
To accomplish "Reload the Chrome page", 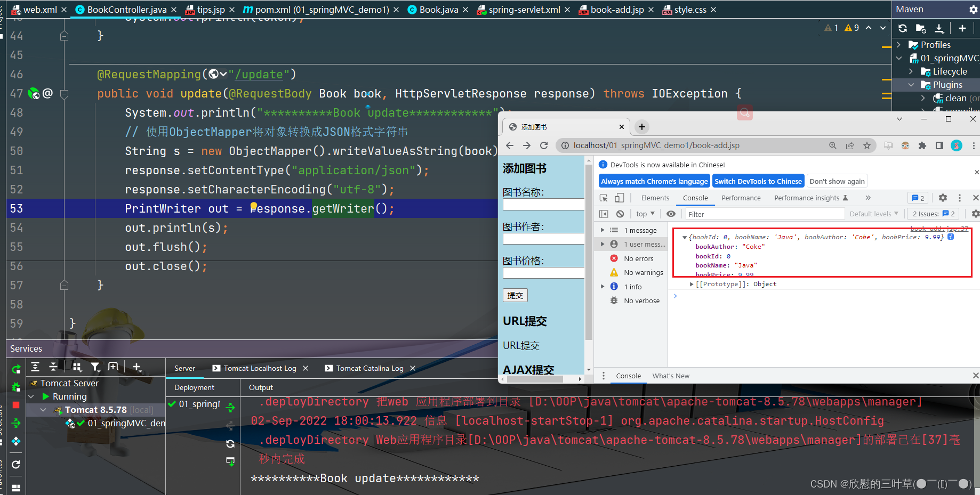I will pos(544,145).
